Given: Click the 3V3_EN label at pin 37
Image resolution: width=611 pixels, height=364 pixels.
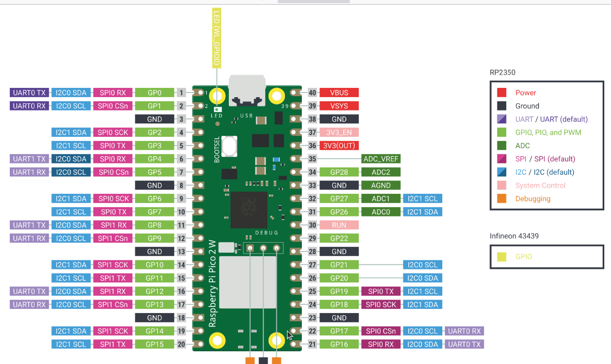Looking at the screenshot, I should click(339, 133).
